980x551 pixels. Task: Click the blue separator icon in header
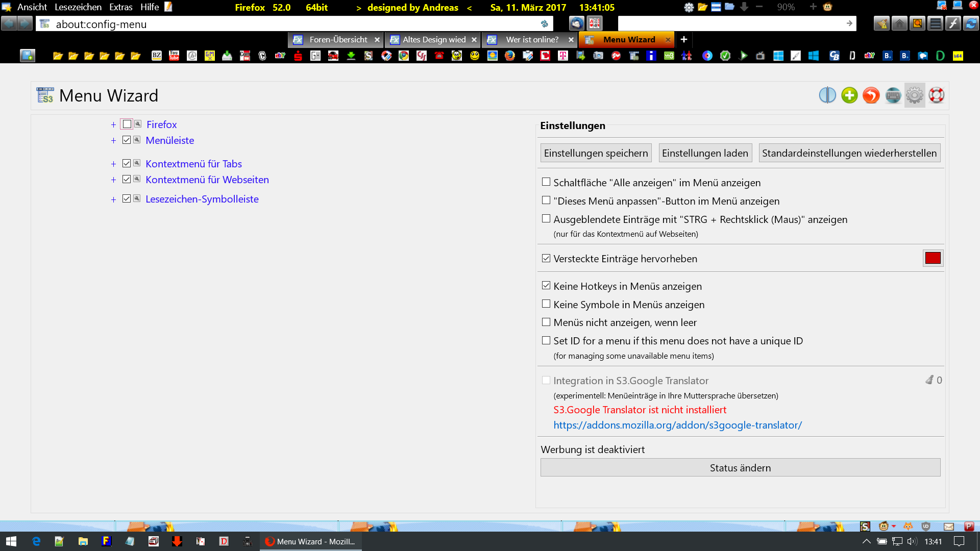[x=827, y=95]
